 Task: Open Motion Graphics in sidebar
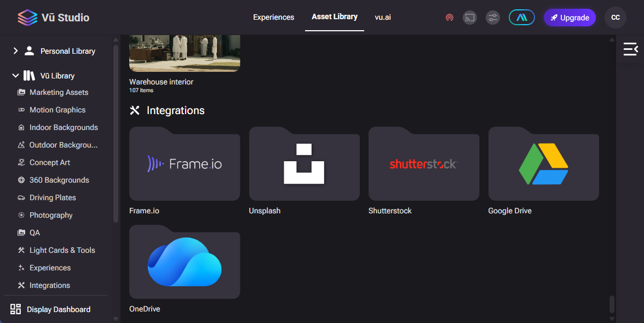(58, 110)
